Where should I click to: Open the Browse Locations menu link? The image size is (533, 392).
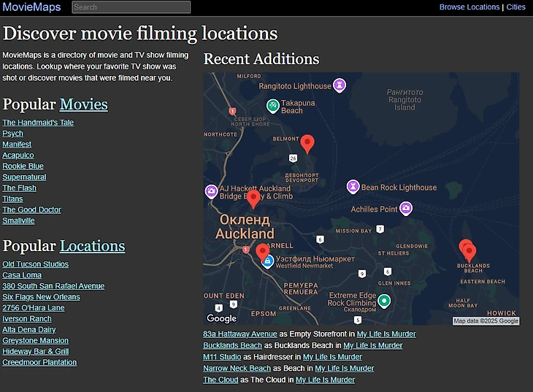click(469, 7)
